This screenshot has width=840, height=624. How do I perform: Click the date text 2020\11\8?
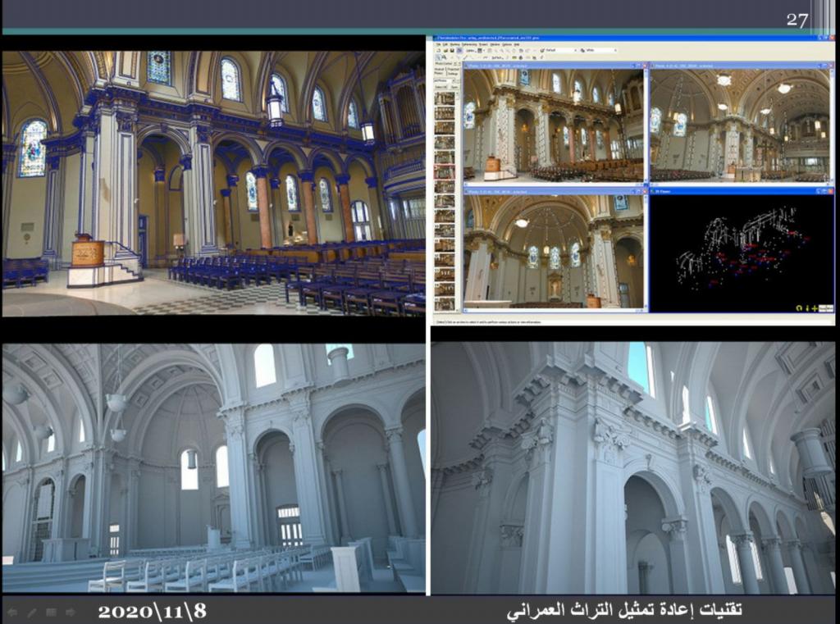point(152,612)
